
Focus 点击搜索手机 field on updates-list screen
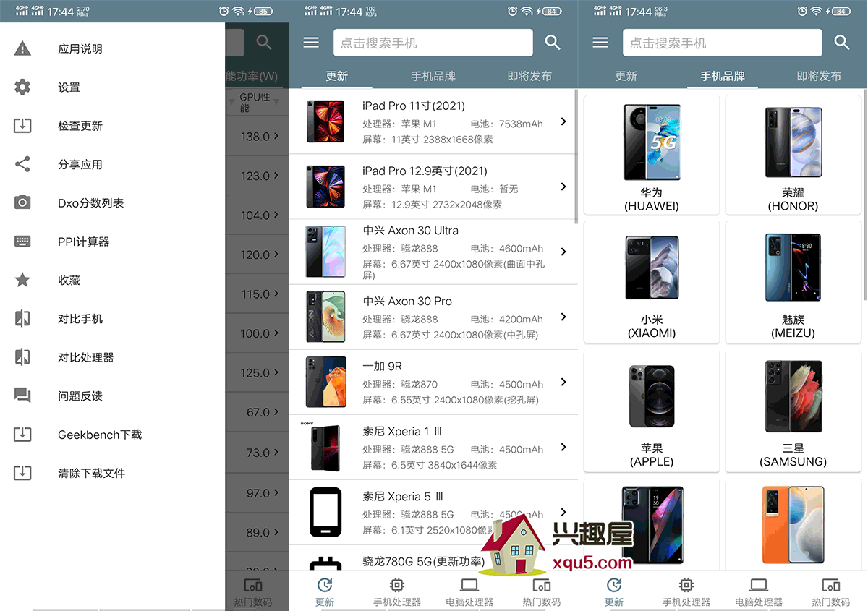[x=433, y=43]
